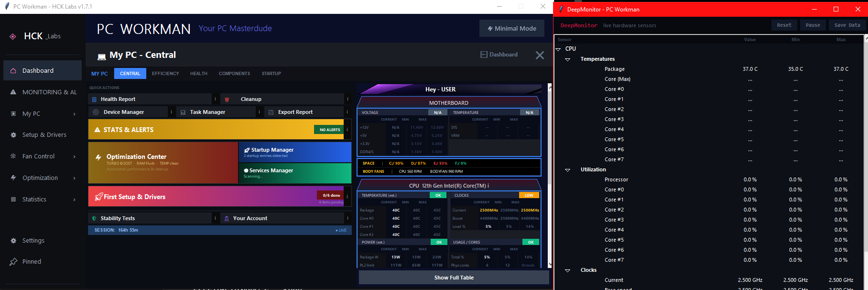Click Save Data in DeepMonitor
The height and width of the screenshot is (290, 868).
847,25
